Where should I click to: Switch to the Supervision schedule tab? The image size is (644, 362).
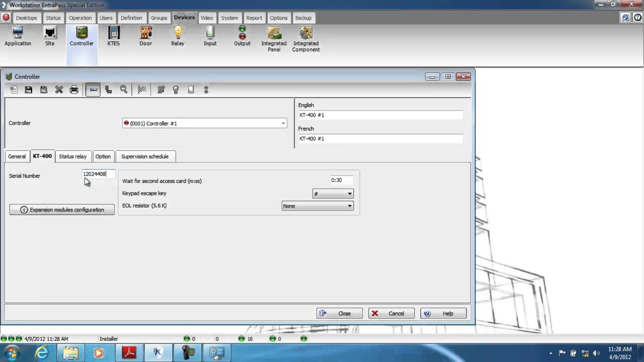click(145, 156)
